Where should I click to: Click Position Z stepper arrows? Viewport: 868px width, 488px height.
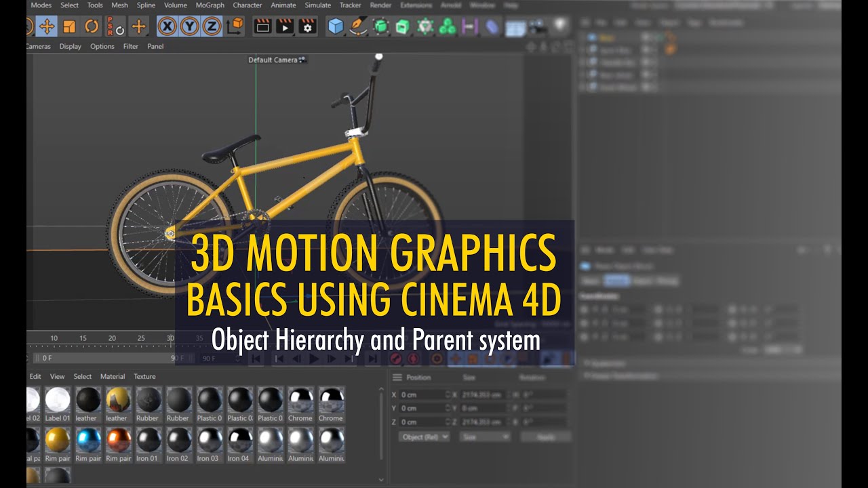coord(448,422)
